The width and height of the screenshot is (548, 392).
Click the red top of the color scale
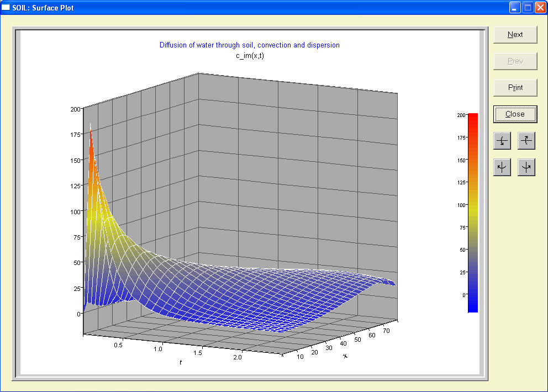pyautogui.click(x=473, y=119)
